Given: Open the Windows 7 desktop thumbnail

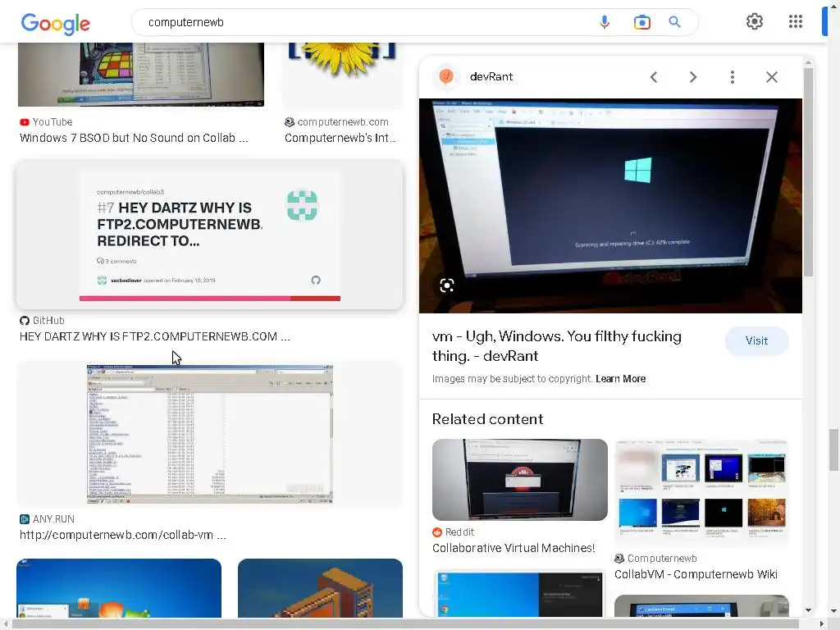Looking at the screenshot, I should pos(119,588).
